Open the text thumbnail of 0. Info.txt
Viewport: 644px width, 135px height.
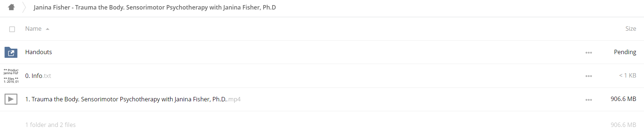(x=11, y=76)
